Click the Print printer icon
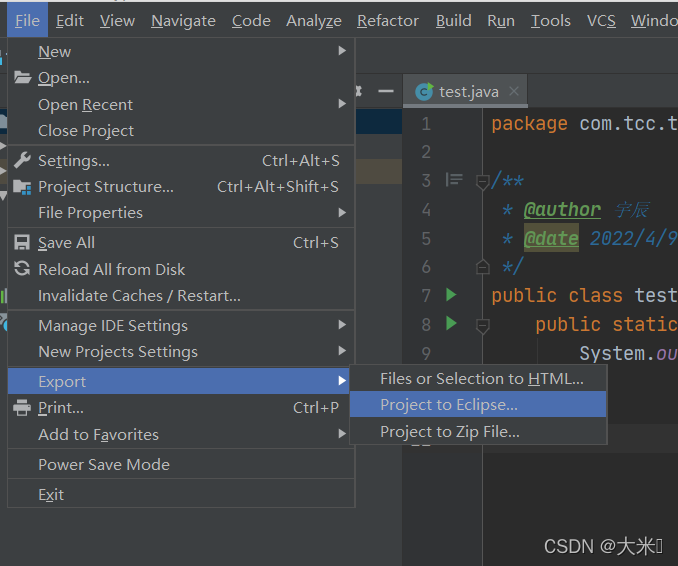The image size is (678, 566). pos(22,408)
